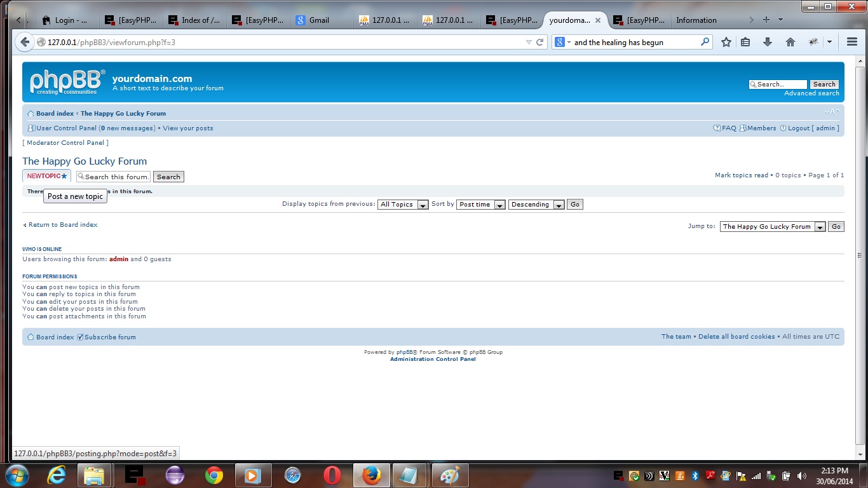The width and height of the screenshot is (868, 488).
Task: Bookmark this page with the star icon
Action: (x=726, y=42)
